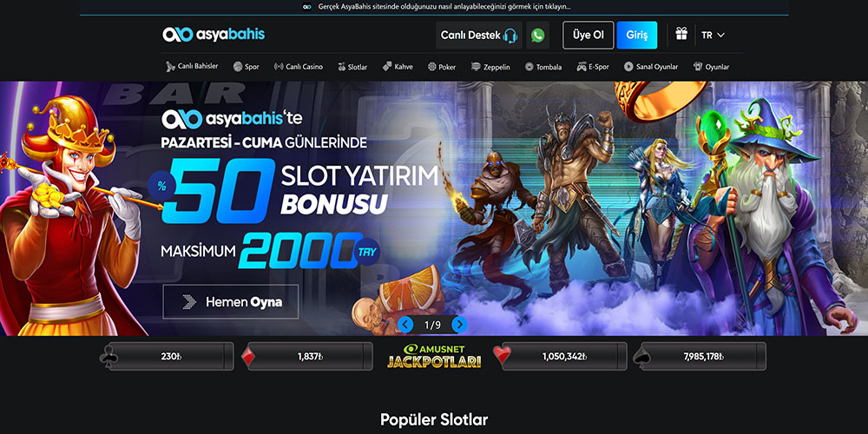This screenshot has height=434, width=868.
Task: Click the gift box promotions icon
Action: [681, 35]
